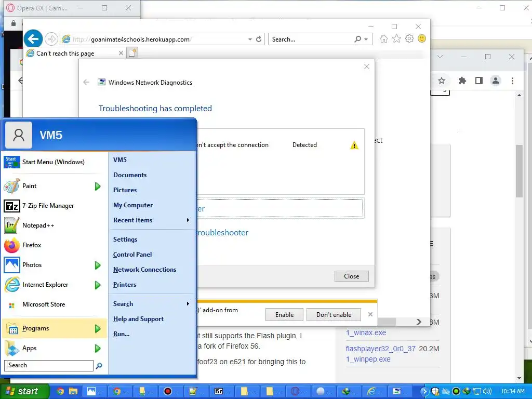Open Internet Explorer home page icon
Screen dimensions: 532x399
click(384, 38)
